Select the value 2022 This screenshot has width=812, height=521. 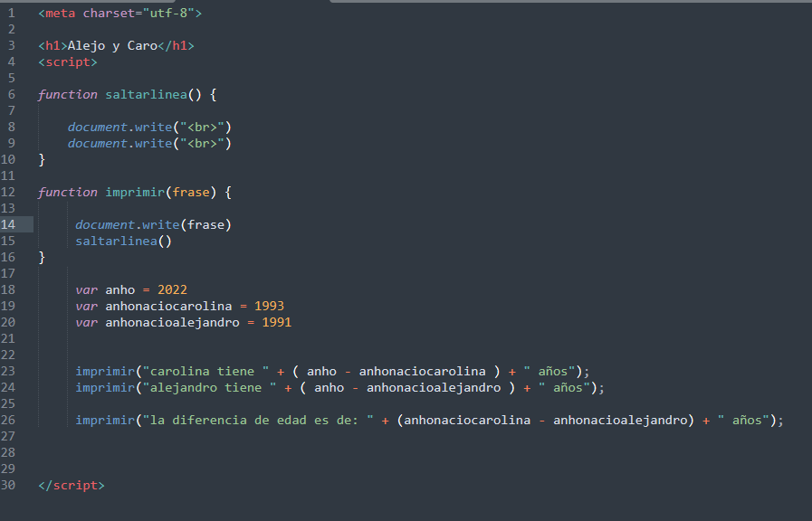point(172,289)
